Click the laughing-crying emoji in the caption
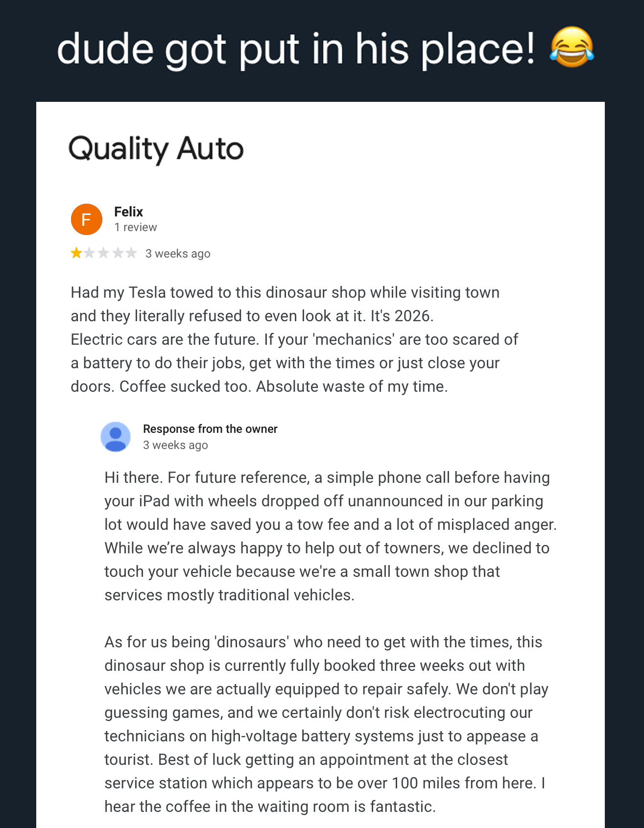Image resolution: width=644 pixels, height=828 pixels. tap(572, 48)
